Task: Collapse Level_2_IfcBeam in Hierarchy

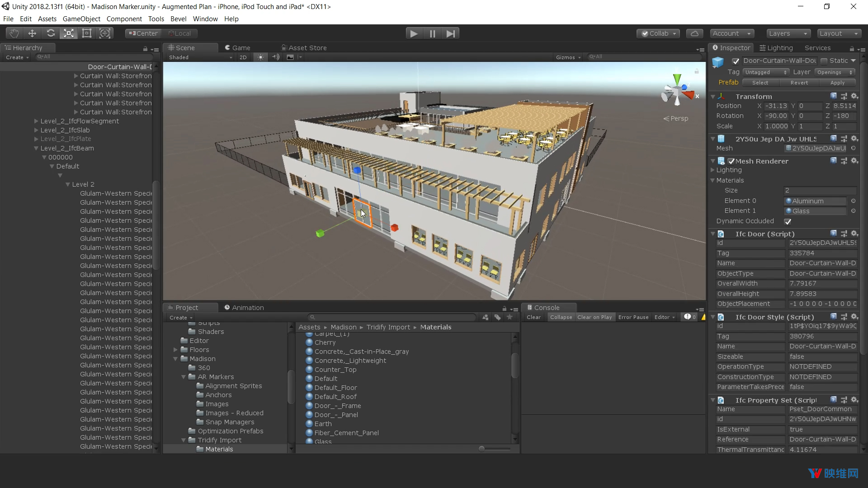Action: click(x=36, y=148)
